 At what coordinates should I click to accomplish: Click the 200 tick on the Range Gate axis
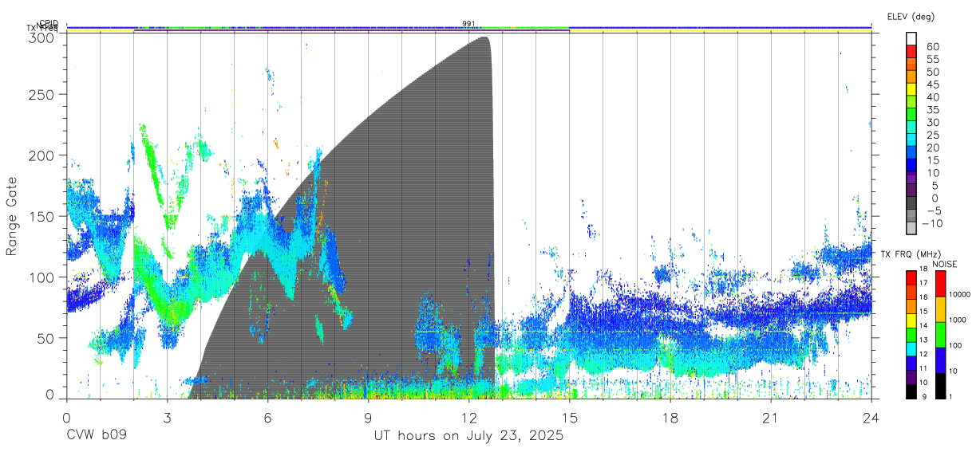click(42, 156)
